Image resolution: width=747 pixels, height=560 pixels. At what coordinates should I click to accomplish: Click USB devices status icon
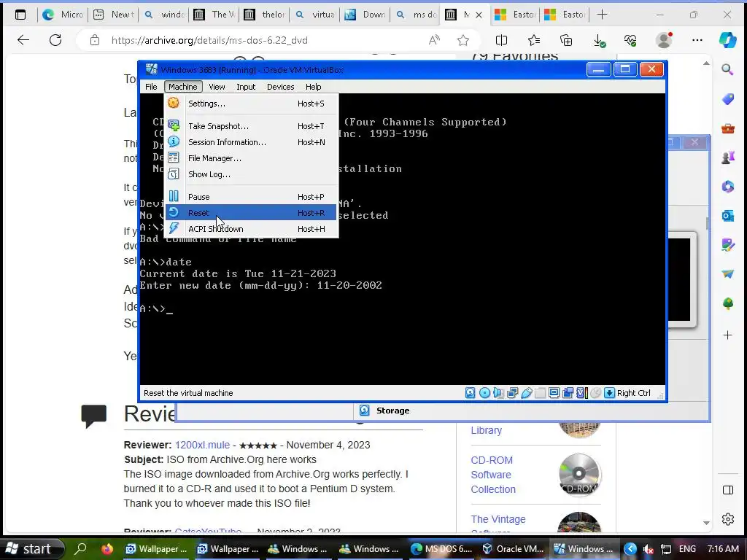pos(527,393)
